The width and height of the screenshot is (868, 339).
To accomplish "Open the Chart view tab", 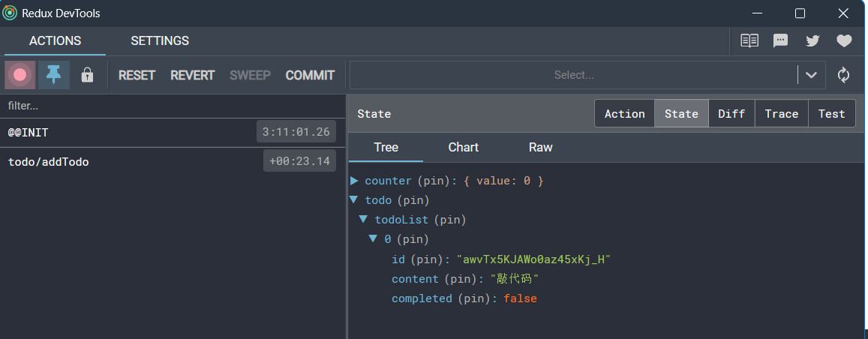I will (463, 147).
